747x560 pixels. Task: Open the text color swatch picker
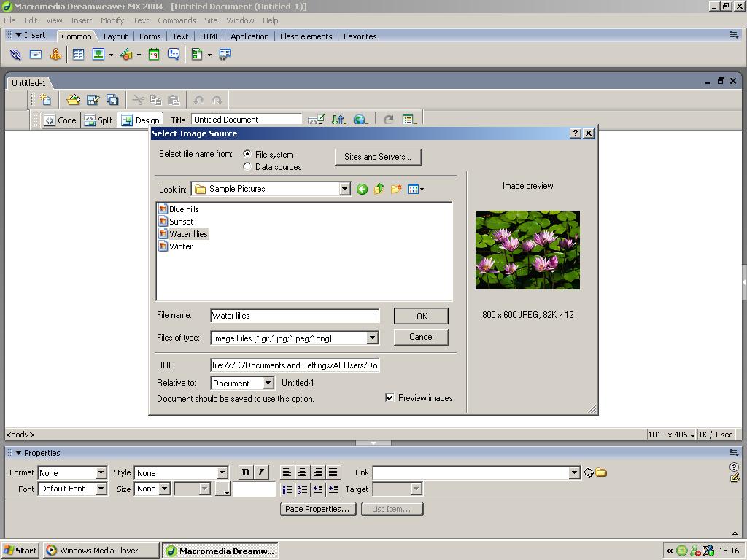point(222,489)
